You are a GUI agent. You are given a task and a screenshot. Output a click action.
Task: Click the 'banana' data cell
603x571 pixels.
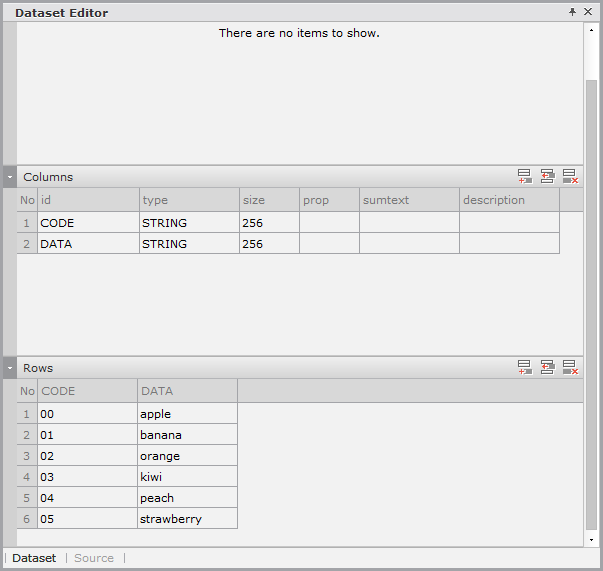(x=187, y=435)
